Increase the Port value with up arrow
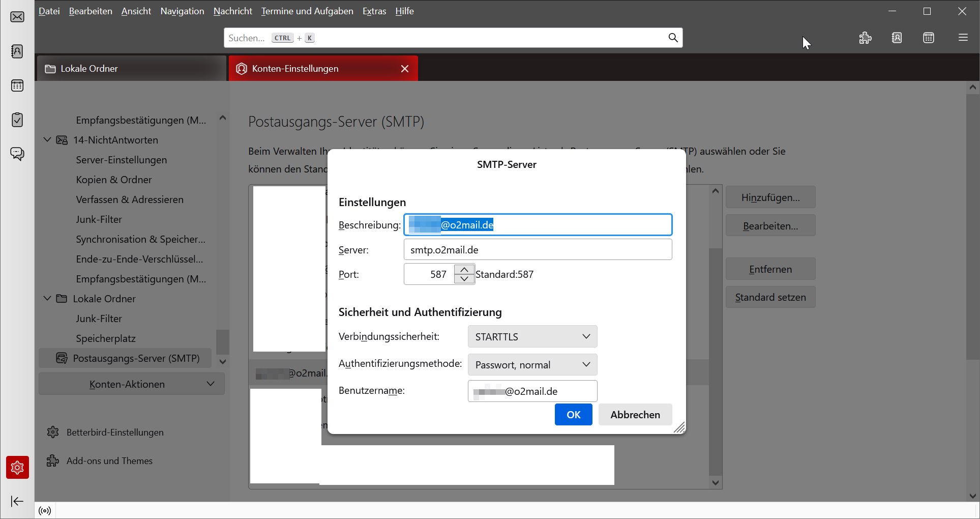The image size is (980, 519). (464, 270)
